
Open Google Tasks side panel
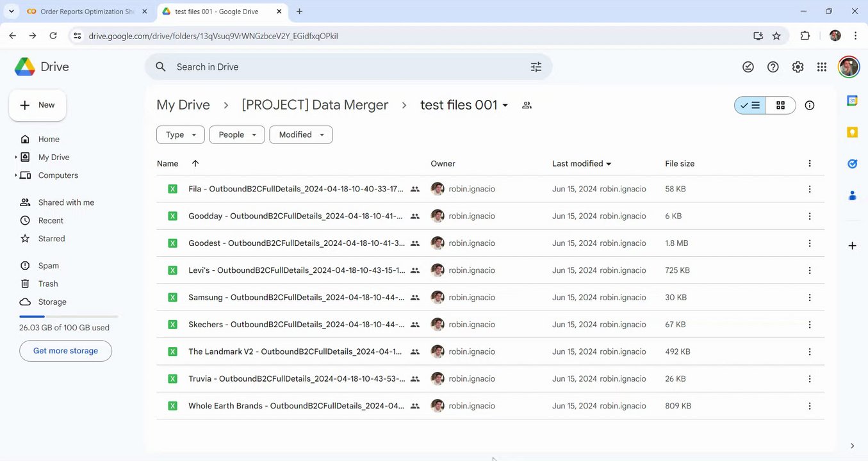852,164
